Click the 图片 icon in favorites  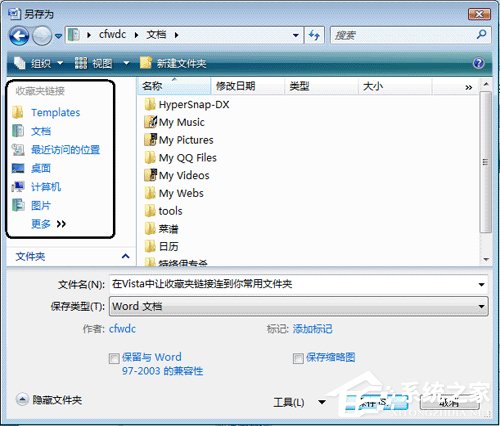click(x=18, y=205)
